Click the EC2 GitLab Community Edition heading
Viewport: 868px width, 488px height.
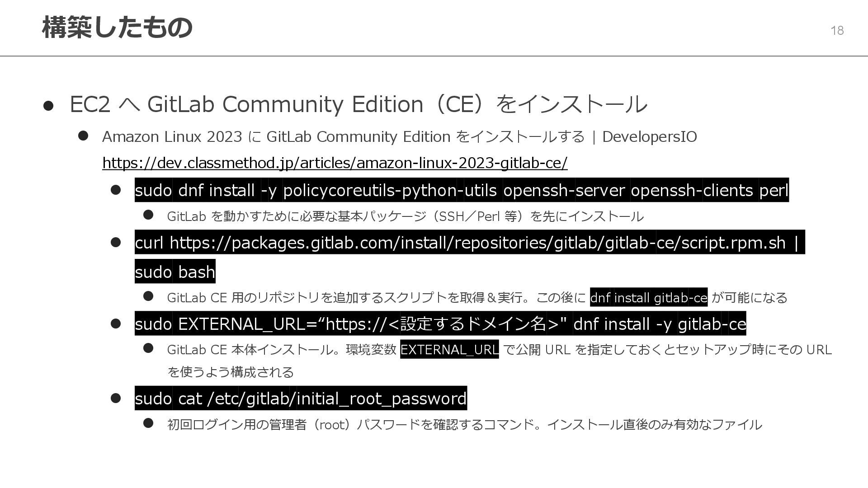click(358, 104)
